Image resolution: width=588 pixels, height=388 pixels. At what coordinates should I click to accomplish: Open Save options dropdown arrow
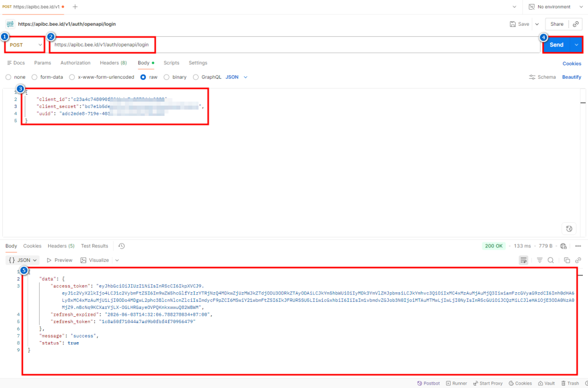point(537,24)
